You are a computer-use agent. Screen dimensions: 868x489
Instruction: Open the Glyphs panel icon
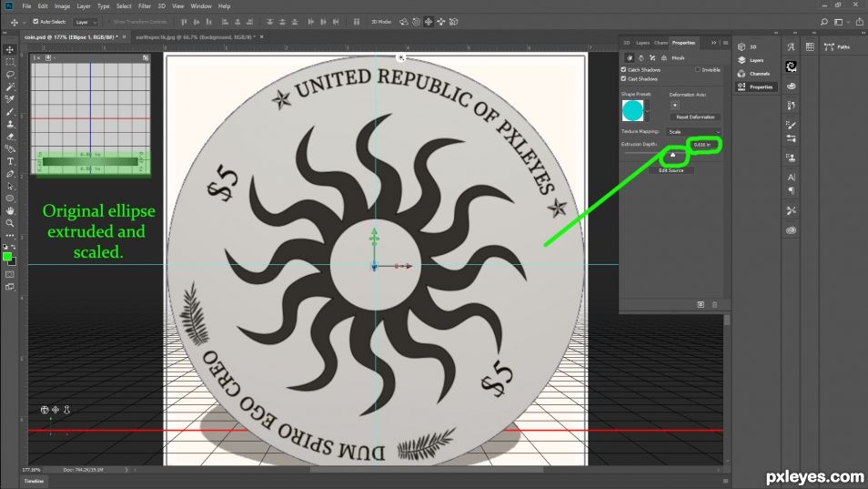point(791,47)
